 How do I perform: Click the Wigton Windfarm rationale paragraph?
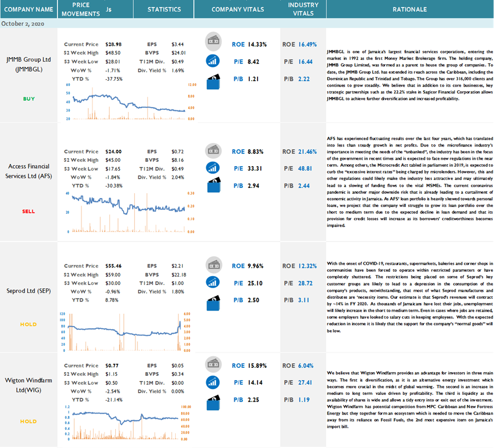(x=410, y=400)
